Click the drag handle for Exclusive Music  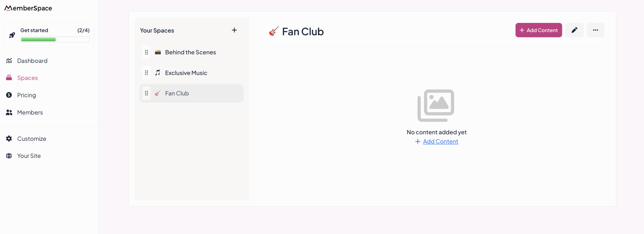[146, 73]
